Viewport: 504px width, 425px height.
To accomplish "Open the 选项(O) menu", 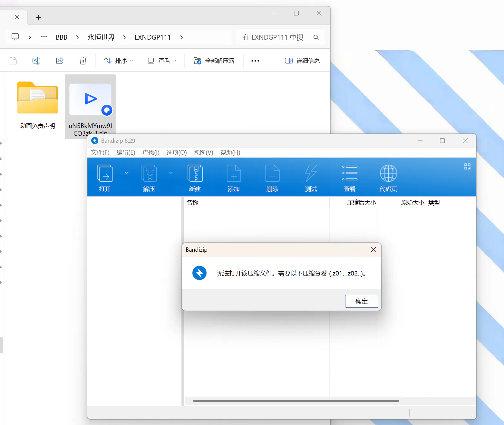I will pyautogui.click(x=177, y=152).
